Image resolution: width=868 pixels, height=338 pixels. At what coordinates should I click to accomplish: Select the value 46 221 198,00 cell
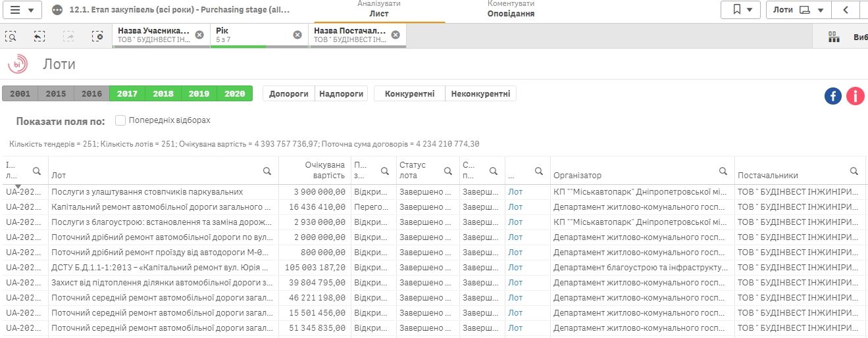click(315, 298)
